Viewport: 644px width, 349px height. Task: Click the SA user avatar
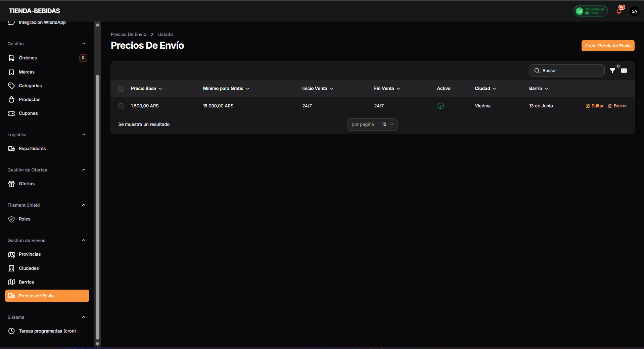point(634,11)
